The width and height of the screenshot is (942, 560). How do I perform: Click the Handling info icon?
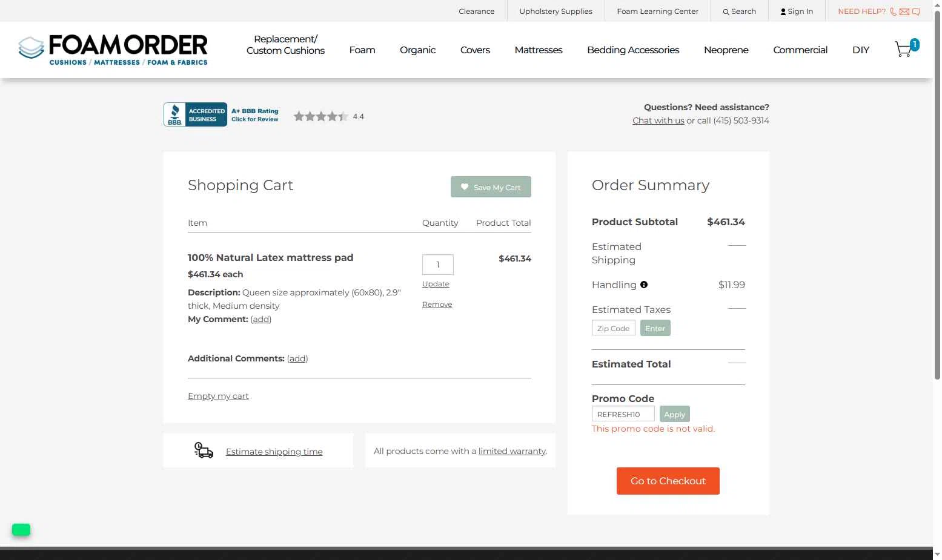[x=644, y=285]
